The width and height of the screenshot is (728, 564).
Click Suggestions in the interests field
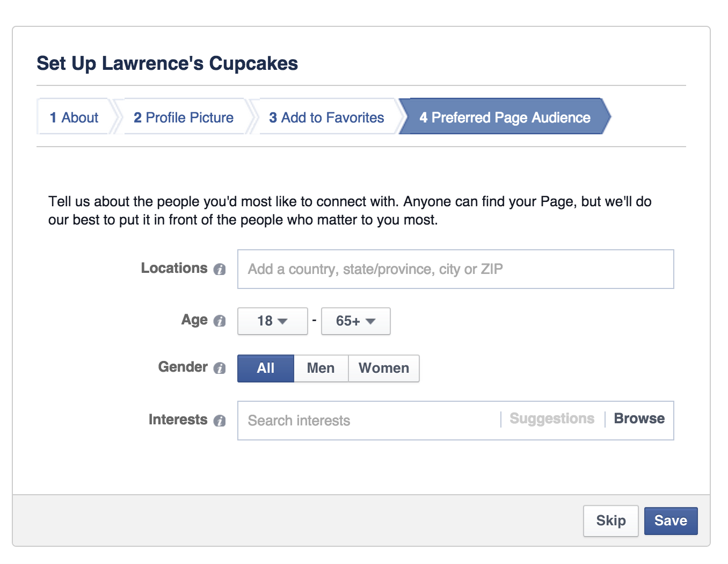(552, 419)
